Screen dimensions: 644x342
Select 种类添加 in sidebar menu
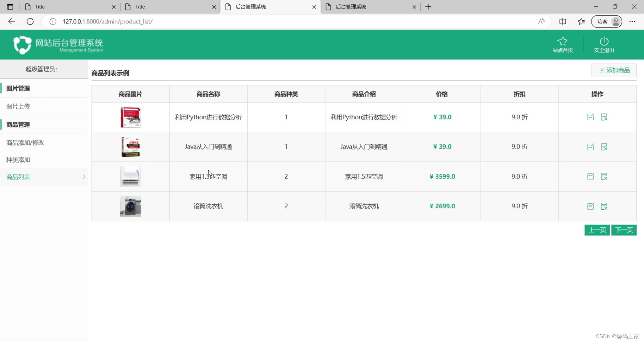point(18,160)
